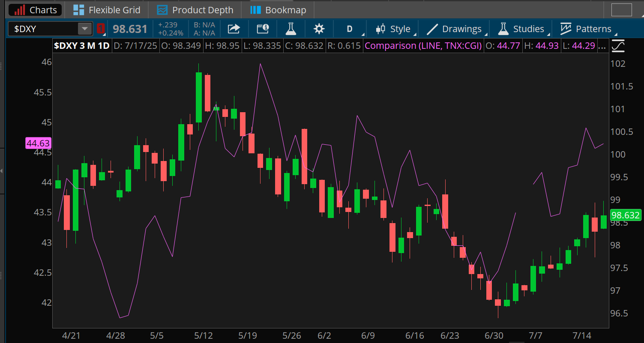Image resolution: width=644 pixels, height=343 pixels.
Task: Click the flask icon beside the gear
Action: pyautogui.click(x=291, y=29)
